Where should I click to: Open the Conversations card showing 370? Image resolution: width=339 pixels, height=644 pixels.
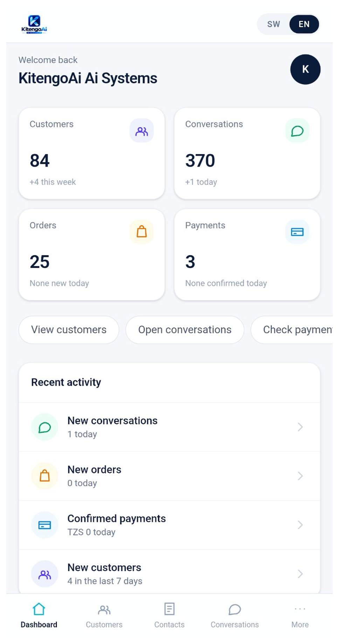click(x=247, y=153)
